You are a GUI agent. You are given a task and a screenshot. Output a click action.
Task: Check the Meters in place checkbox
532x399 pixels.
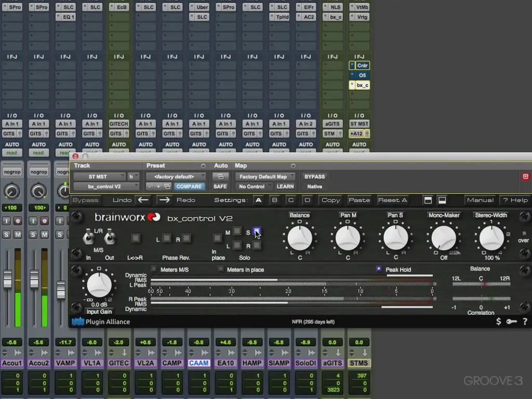pos(220,269)
